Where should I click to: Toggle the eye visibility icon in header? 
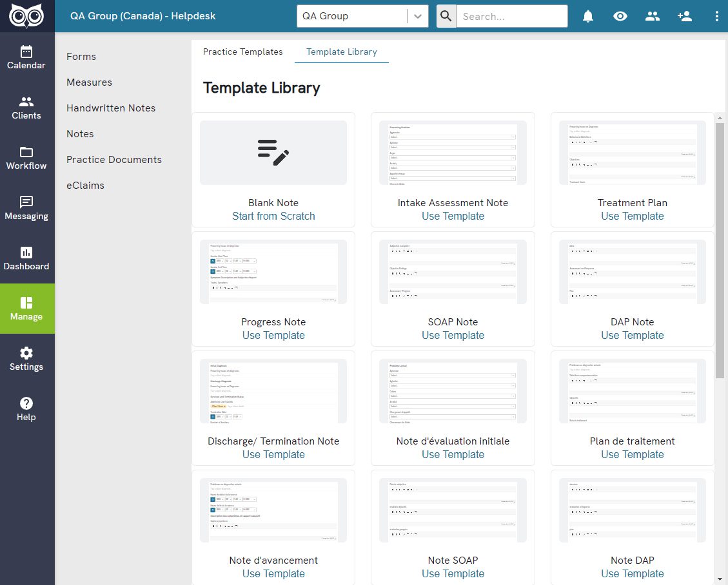(620, 16)
